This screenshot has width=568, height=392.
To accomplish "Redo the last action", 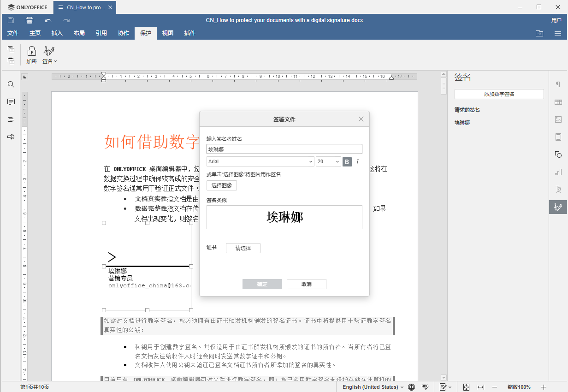I will coord(66,20).
